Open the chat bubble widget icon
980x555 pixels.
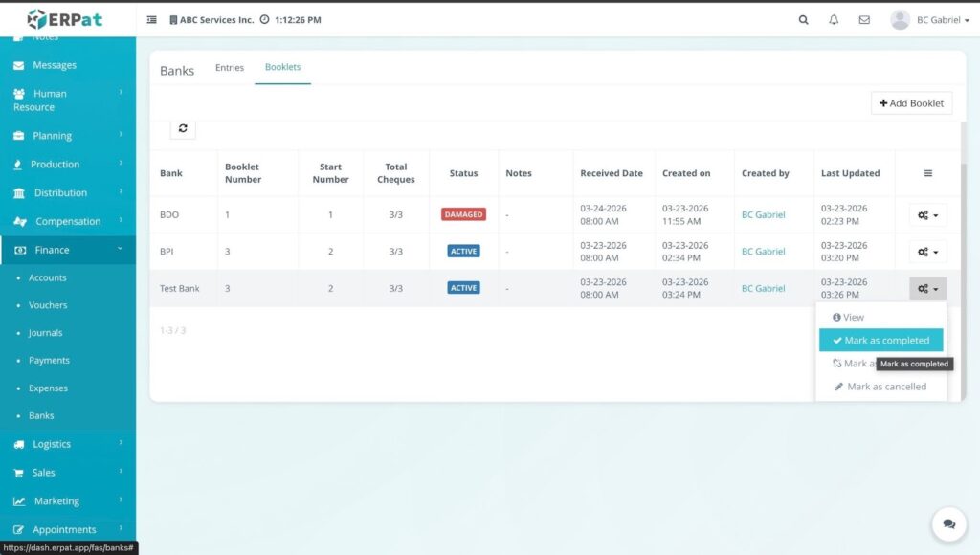coord(948,524)
